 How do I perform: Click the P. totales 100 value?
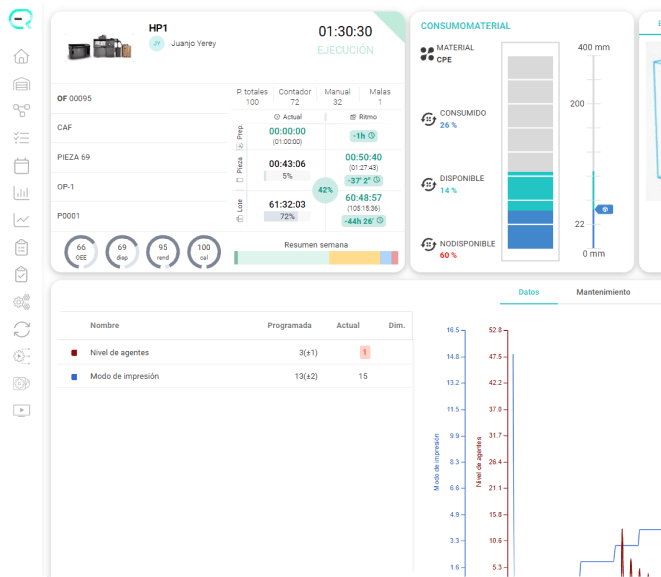[x=252, y=102]
